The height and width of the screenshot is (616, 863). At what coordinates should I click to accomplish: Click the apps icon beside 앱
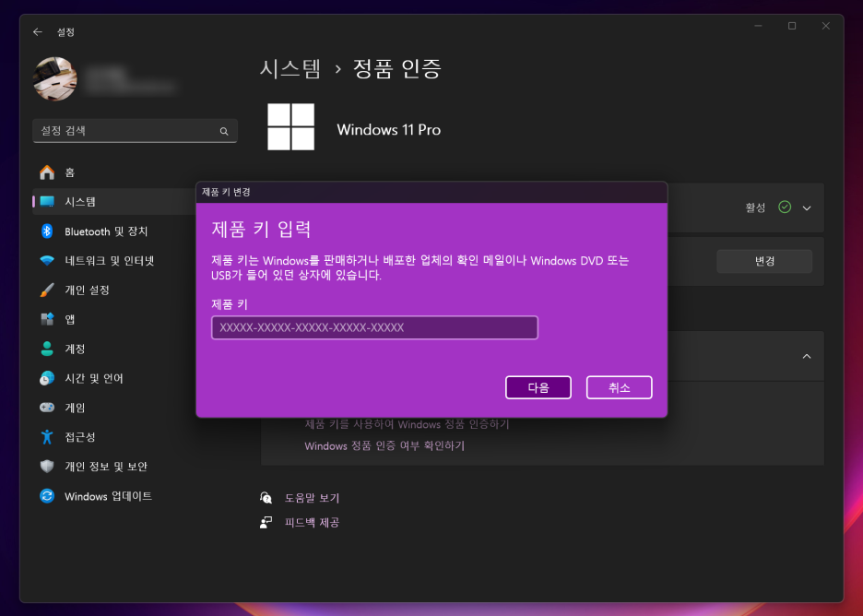pyautogui.click(x=47, y=319)
